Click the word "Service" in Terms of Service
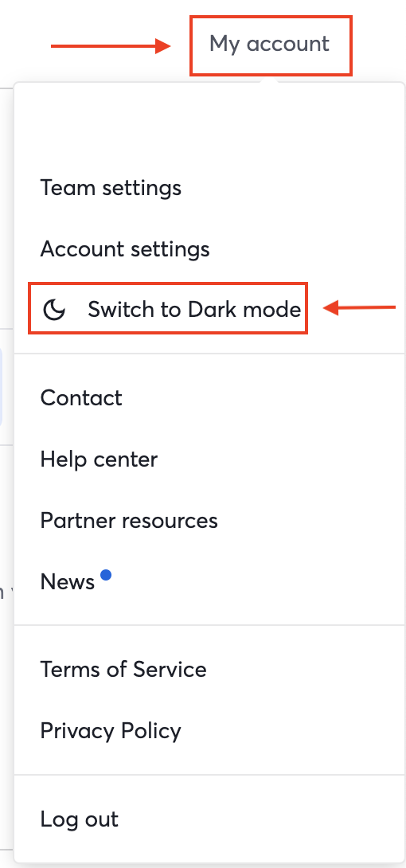Screen dimensions: 406x868 tap(170, 669)
